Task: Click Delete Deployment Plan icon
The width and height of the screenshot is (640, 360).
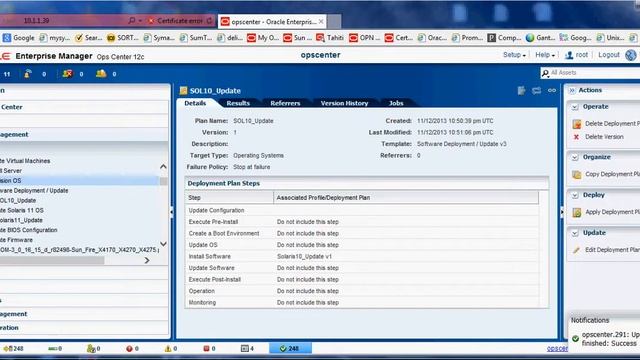Action: click(576, 124)
